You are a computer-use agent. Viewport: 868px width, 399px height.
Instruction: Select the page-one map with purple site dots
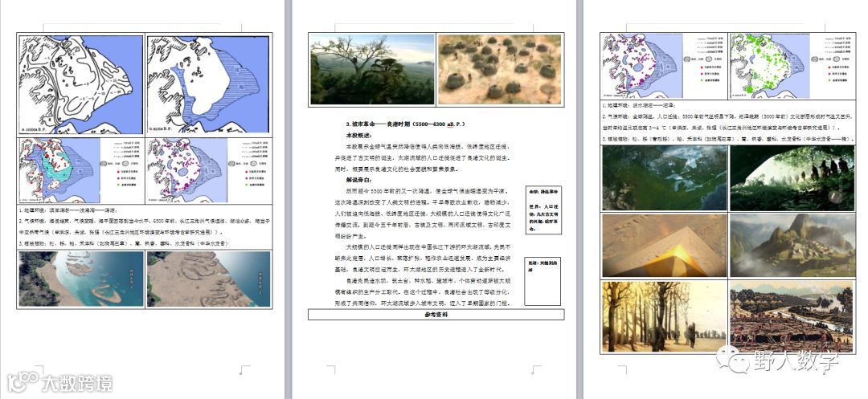(x=186, y=170)
